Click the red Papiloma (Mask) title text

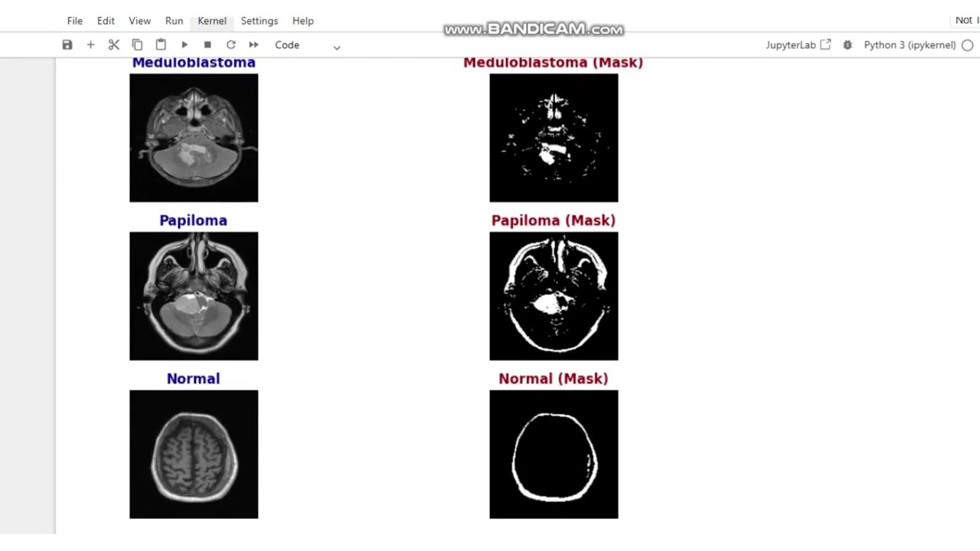point(553,220)
